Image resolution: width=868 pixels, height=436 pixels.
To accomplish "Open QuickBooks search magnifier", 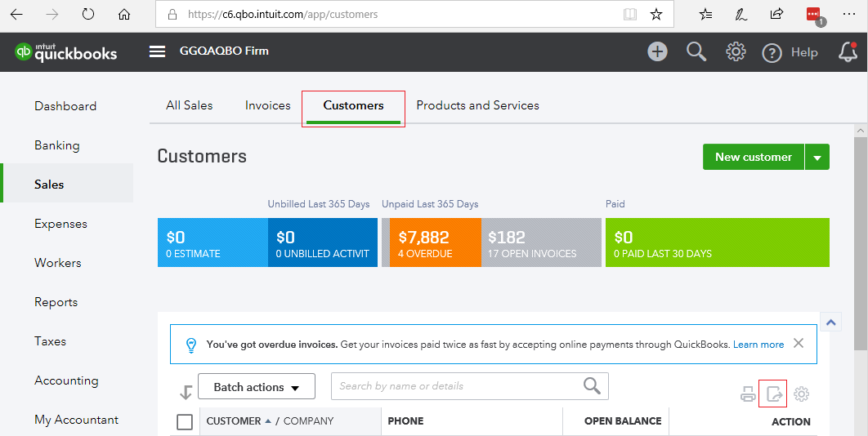I will click(x=696, y=52).
